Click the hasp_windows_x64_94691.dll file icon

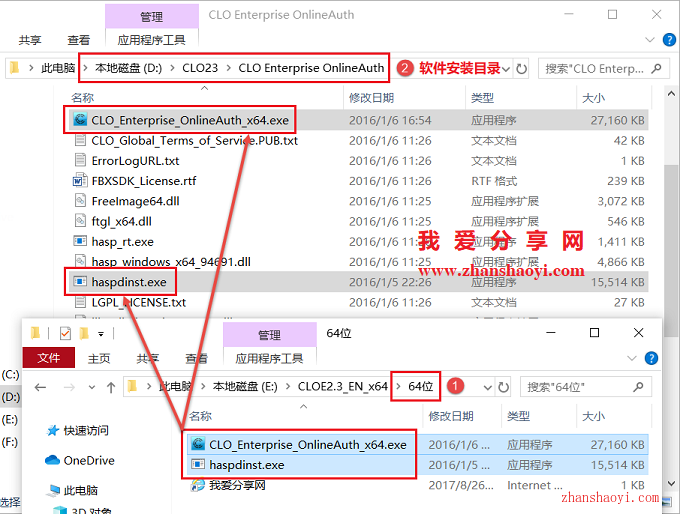click(80, 261)
